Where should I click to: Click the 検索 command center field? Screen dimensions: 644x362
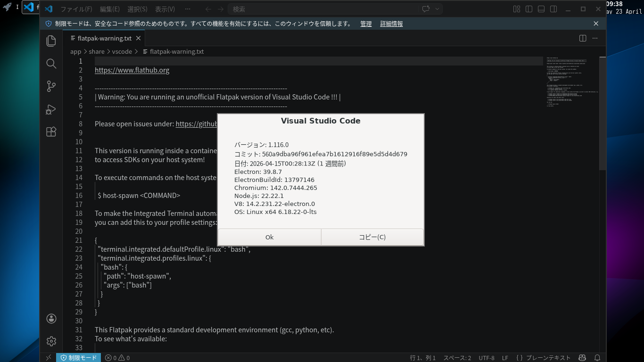click(322, 9)
